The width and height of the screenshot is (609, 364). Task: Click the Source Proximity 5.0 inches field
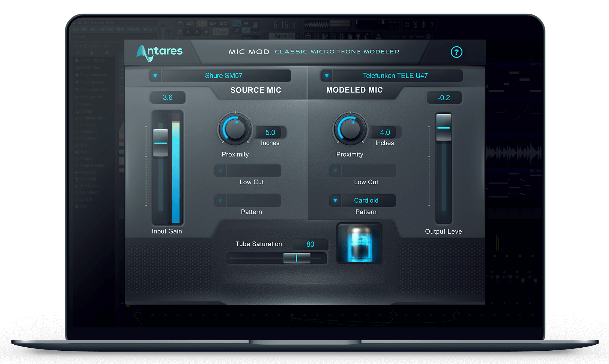pos(270,132)
